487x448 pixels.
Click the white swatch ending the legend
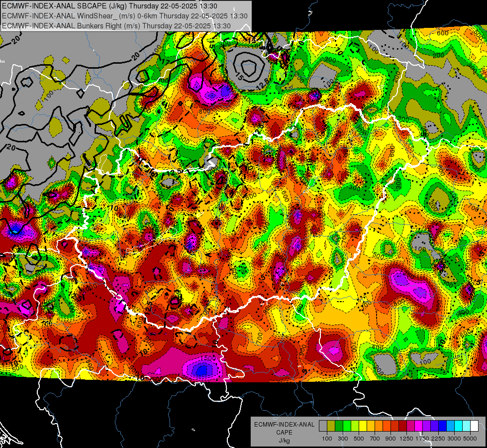coord(474,426)
